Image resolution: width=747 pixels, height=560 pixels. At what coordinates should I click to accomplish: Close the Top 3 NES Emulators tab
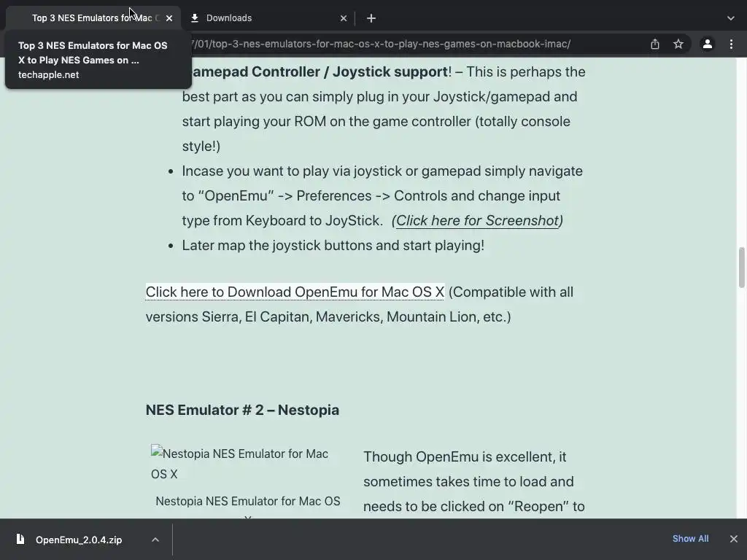(169, 18)
